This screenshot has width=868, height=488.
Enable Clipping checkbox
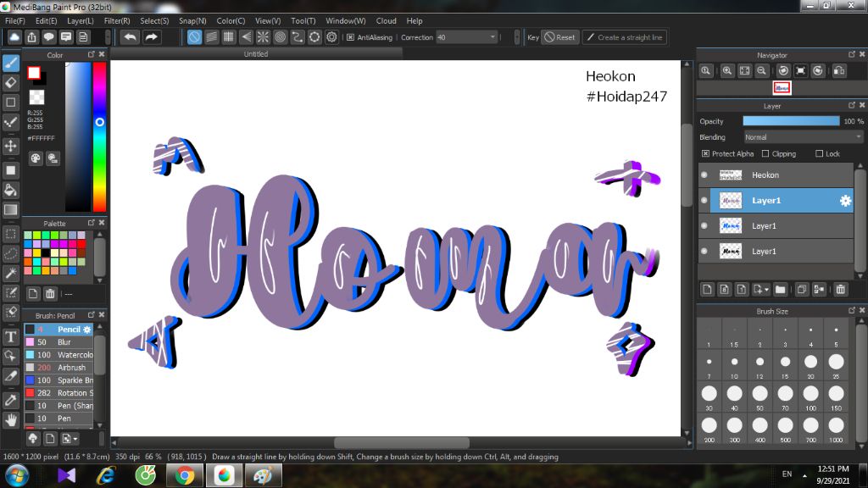765,154
